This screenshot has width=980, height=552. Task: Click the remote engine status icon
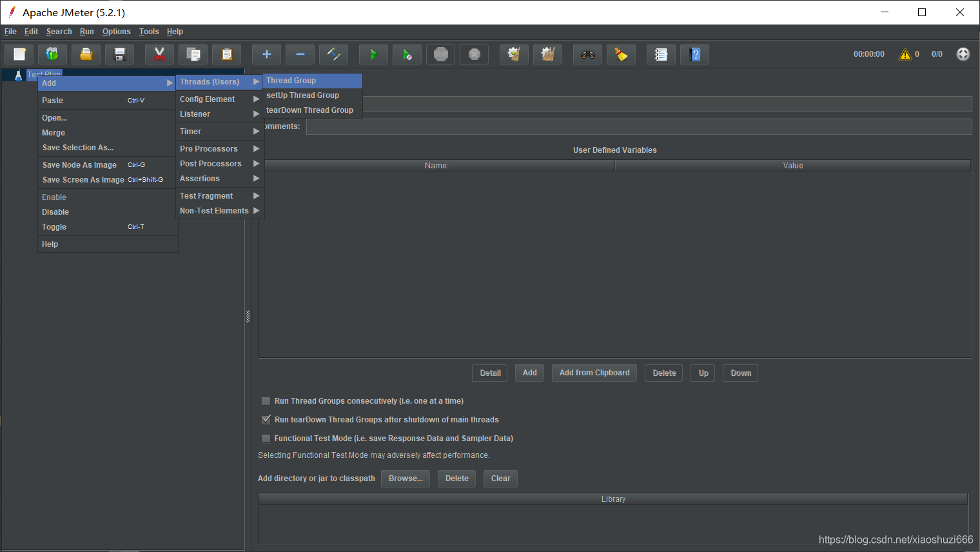coord(963,54)
